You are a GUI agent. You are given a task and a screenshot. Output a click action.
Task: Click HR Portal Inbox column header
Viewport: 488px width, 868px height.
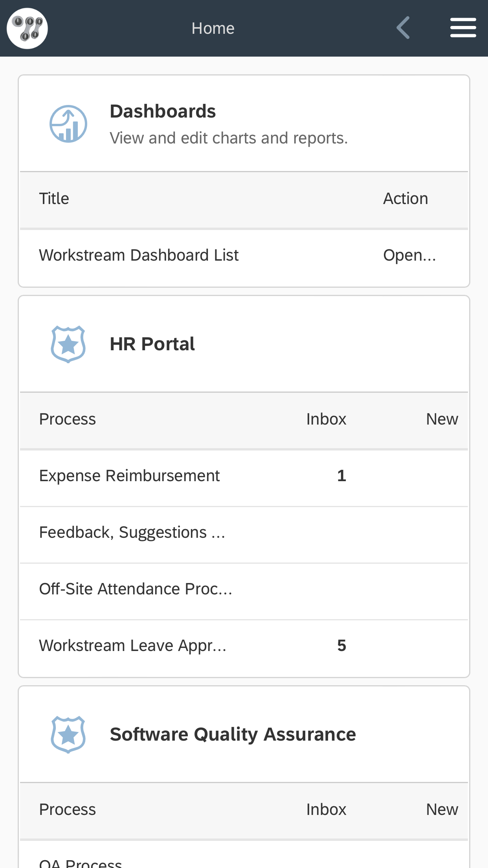pyautogui.click(x=326, y=419)
